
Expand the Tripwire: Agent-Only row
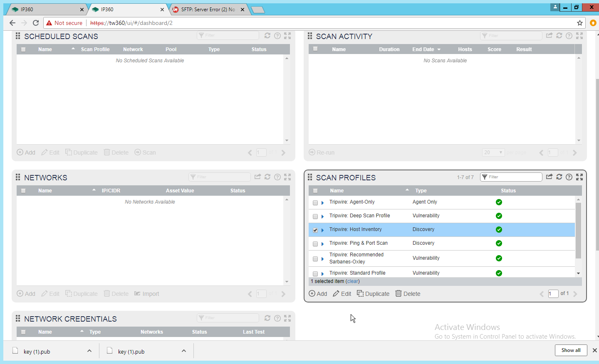point(322,203)
